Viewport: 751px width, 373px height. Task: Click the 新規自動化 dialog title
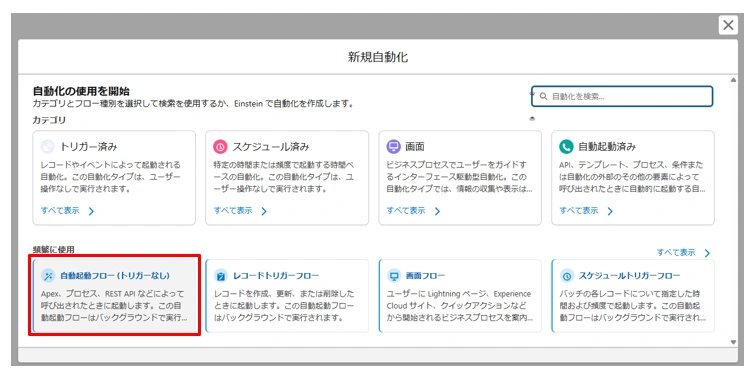click(378, 57)
